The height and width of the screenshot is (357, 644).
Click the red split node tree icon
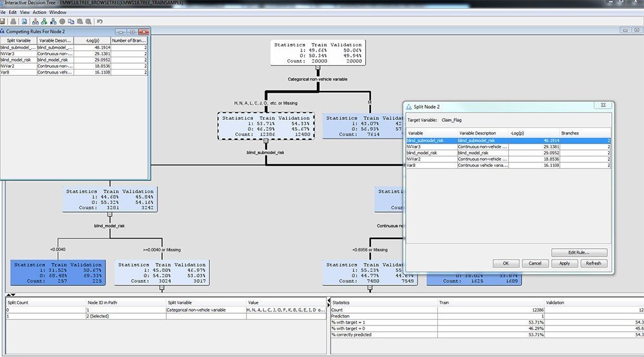(34, 21)
